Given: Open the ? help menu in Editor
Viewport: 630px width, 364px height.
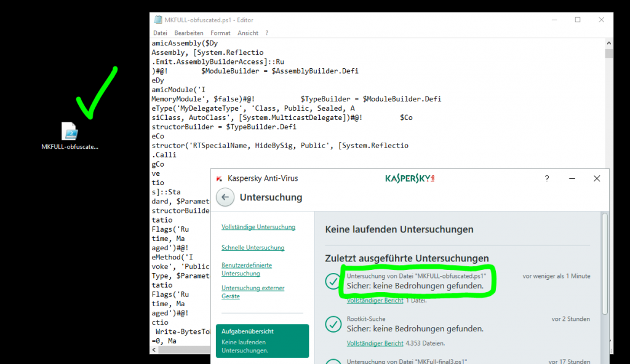Looking at the screenshot, I should tap(267, 33).
